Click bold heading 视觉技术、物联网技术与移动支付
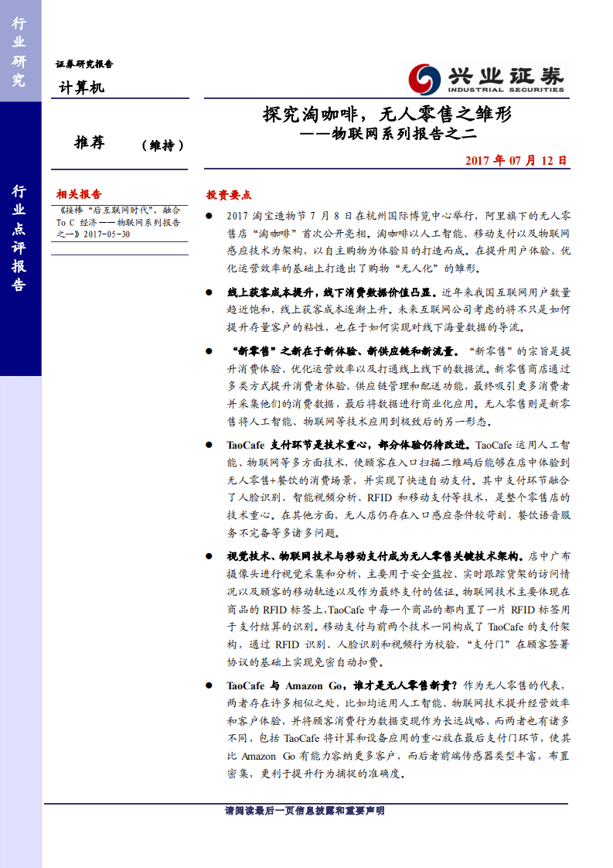613x868 pixels. [x=376, y=556]
